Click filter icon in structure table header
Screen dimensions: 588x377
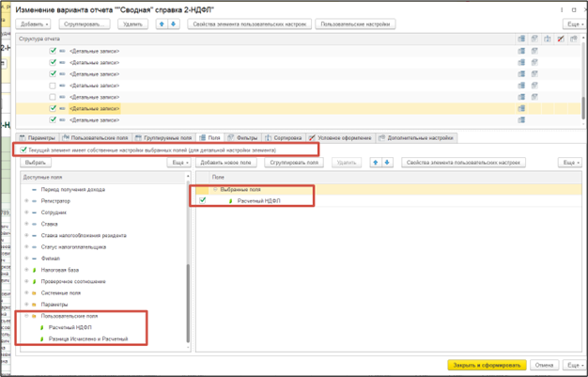[x=534, y=39]
